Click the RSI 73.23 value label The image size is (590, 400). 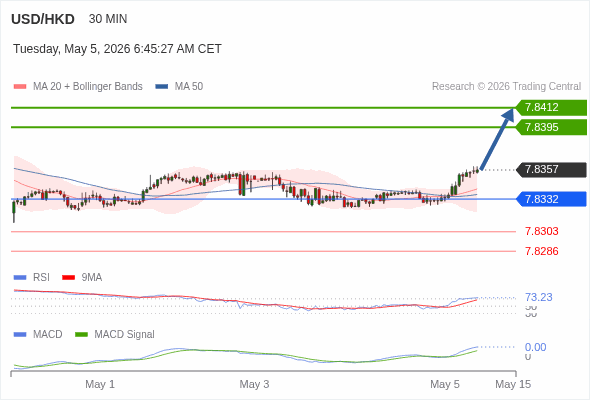[x=538, y=297]
